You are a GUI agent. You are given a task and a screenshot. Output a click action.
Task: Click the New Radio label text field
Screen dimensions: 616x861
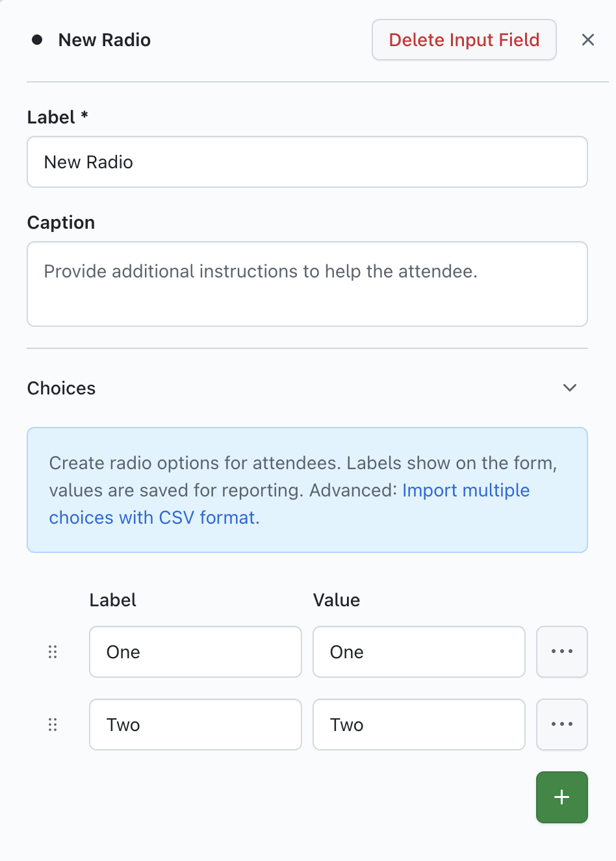(307, 162)
